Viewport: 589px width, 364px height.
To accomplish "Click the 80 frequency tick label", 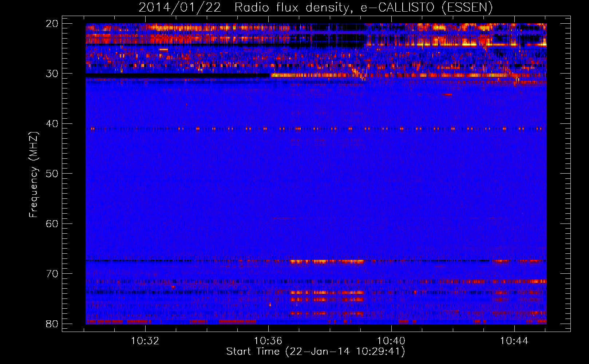I will (x=52, y=324).
